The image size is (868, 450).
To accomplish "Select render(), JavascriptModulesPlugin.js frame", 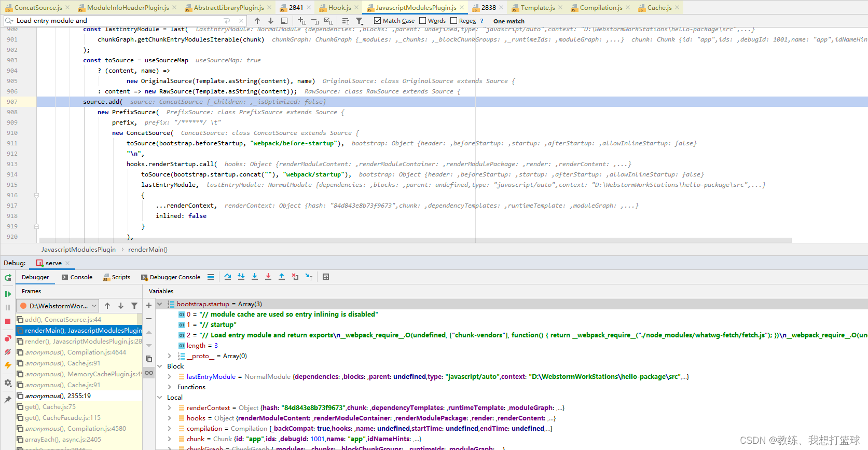I will click(x=79, y=342).
